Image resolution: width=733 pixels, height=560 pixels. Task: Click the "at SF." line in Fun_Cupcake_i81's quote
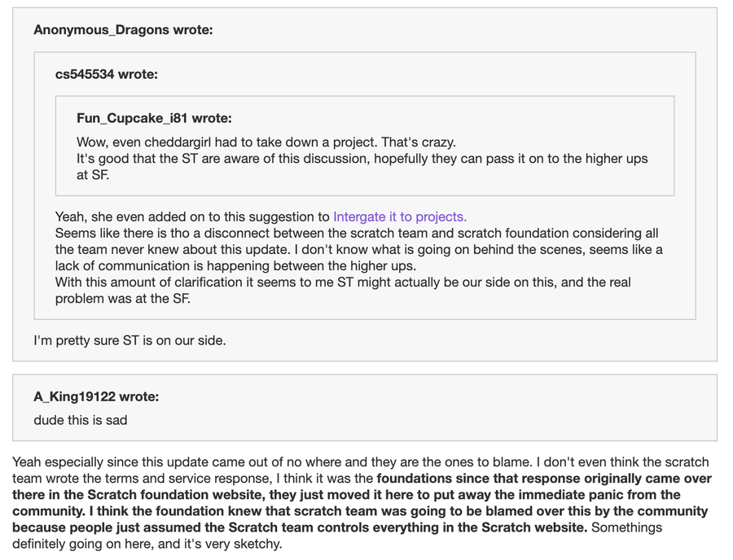coord(93,175)
